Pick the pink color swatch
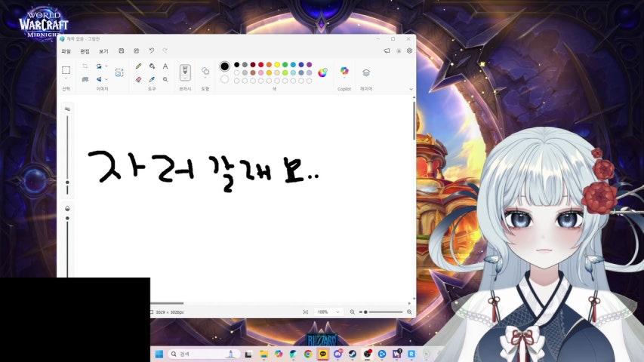644x362 pixels. (x=260, y=72)
